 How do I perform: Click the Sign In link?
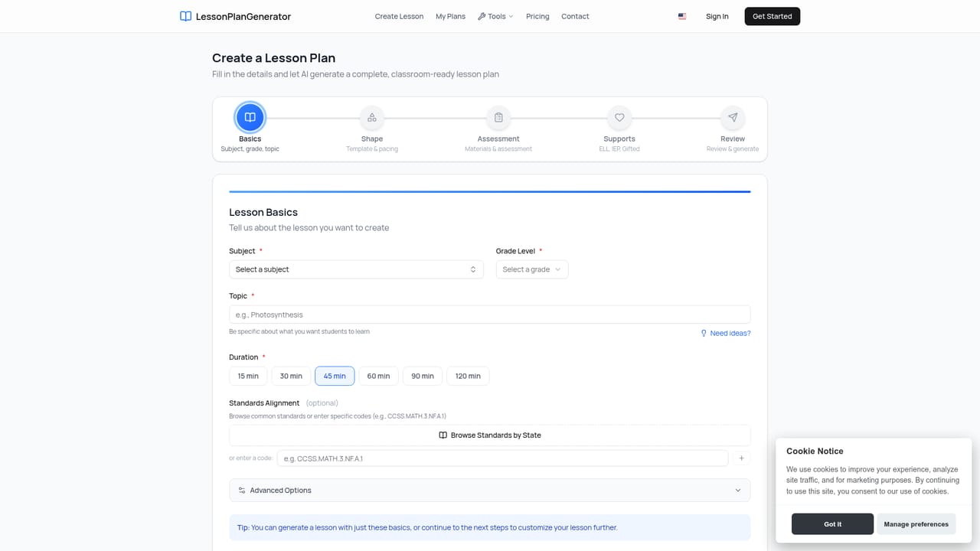pos(717,16)
